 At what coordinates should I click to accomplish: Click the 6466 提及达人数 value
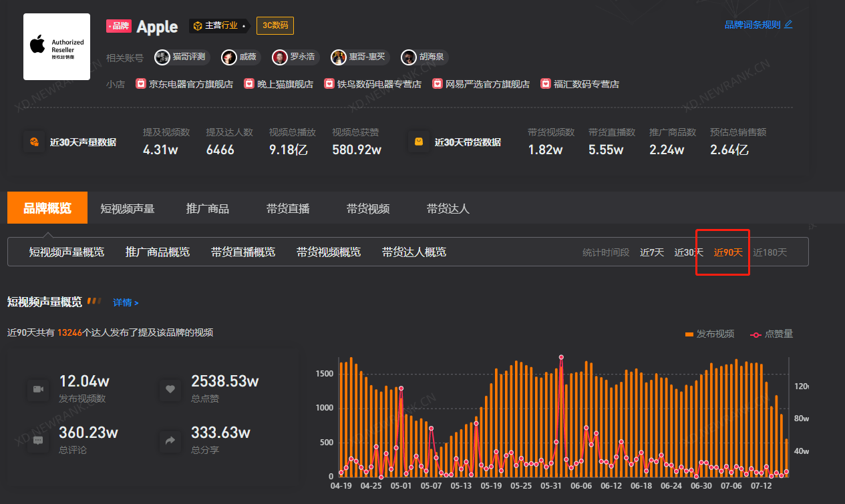coord(220,150)
